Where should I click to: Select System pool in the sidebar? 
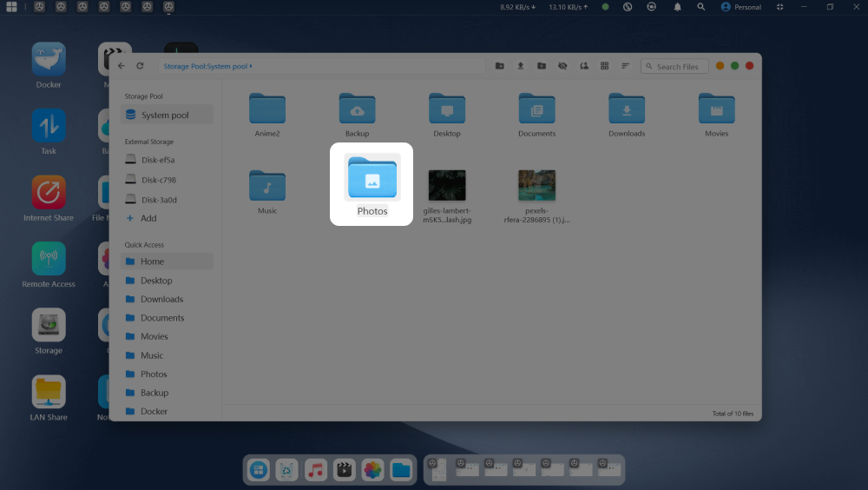point(165,115)
